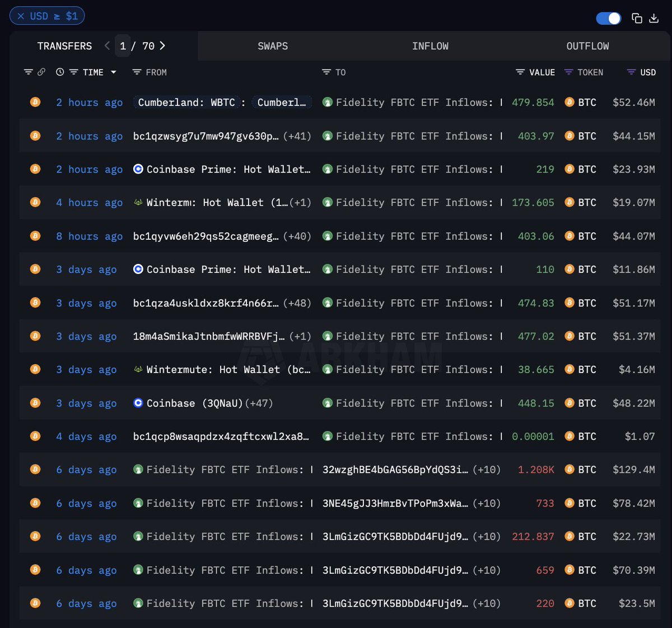The image size is (672, 628).
Task: Open the TRANSFERS tab
Action: click(64, 46)
